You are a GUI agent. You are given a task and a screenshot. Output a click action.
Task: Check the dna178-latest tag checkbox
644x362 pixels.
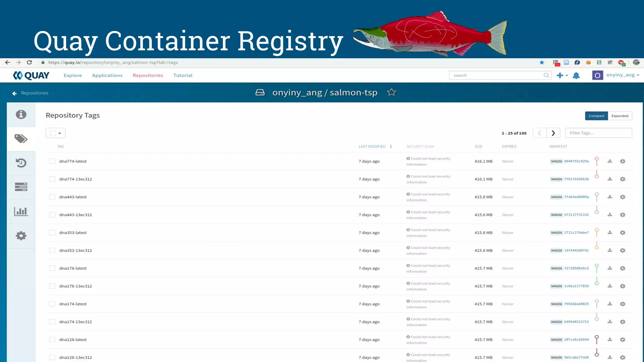pyautogui.click(x=52, y=268)
